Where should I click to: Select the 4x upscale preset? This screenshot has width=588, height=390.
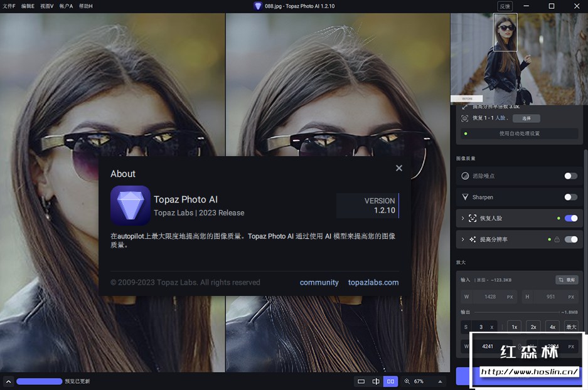[552, 327]
